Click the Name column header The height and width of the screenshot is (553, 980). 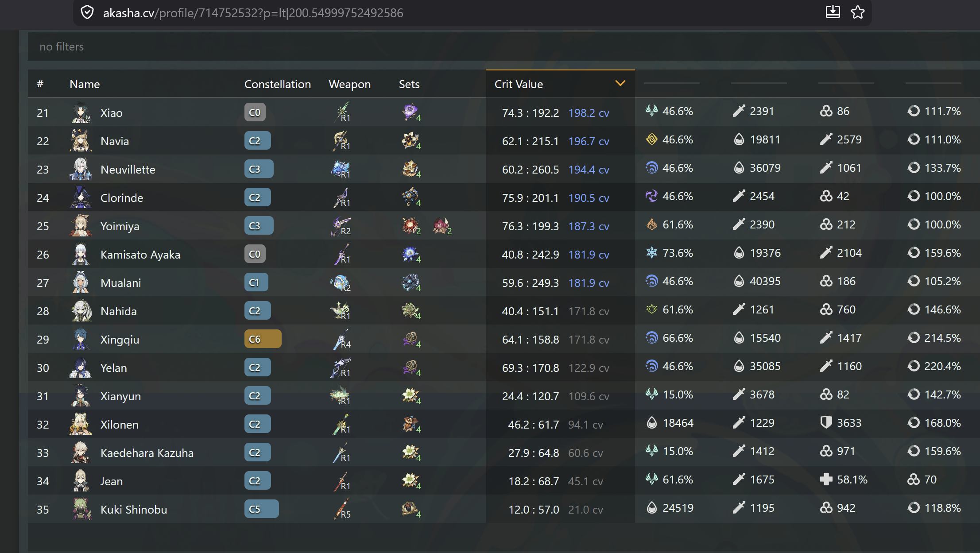pos(85,84)
